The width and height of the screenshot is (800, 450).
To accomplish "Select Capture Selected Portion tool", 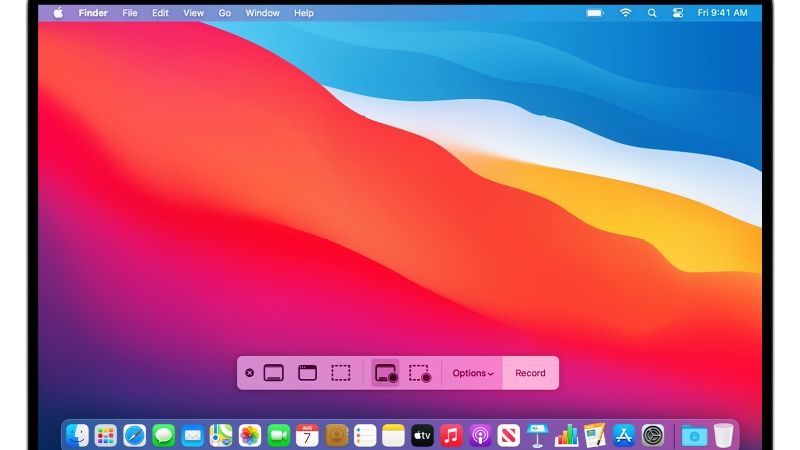I will tap(341, 373).
